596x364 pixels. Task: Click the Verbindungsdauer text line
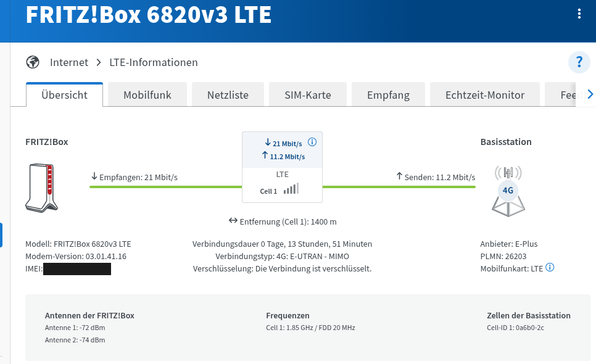pos(282,244)
